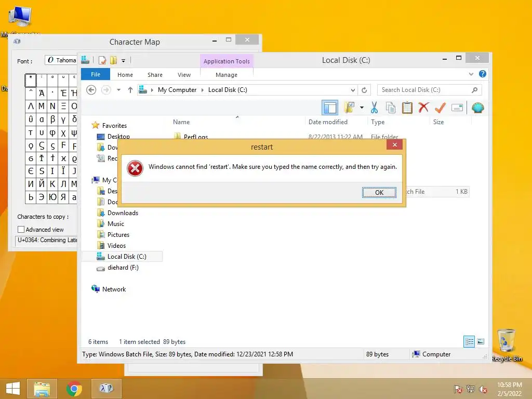Open the Start button
Image resolution: width=532 pixels, height=399 pixels.
point(13,389)
